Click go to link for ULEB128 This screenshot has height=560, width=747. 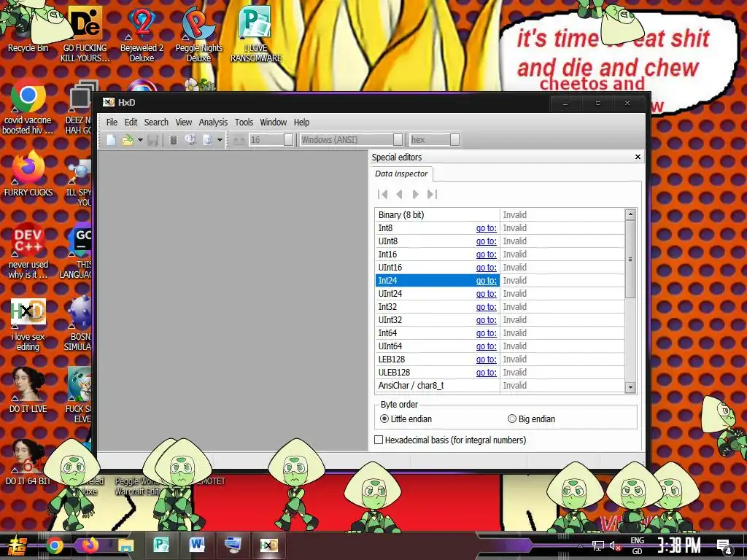pyautogui.click(x=486, y=373)
